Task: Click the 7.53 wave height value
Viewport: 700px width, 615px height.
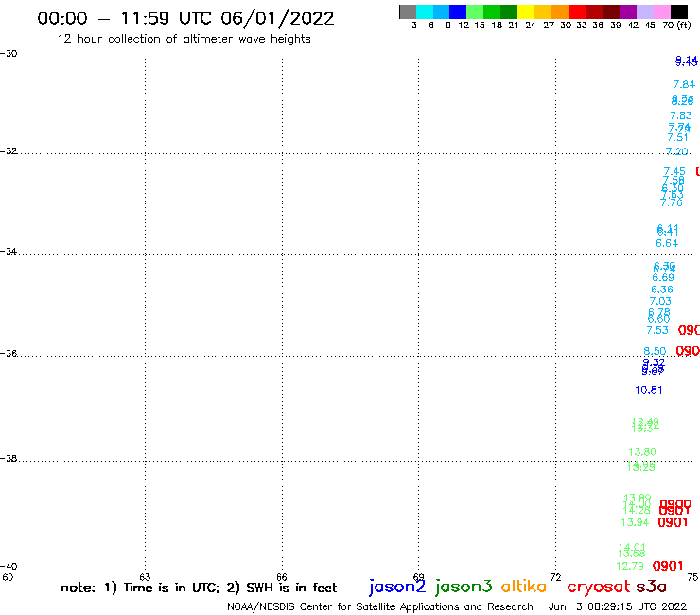Action: pos(657,330)
